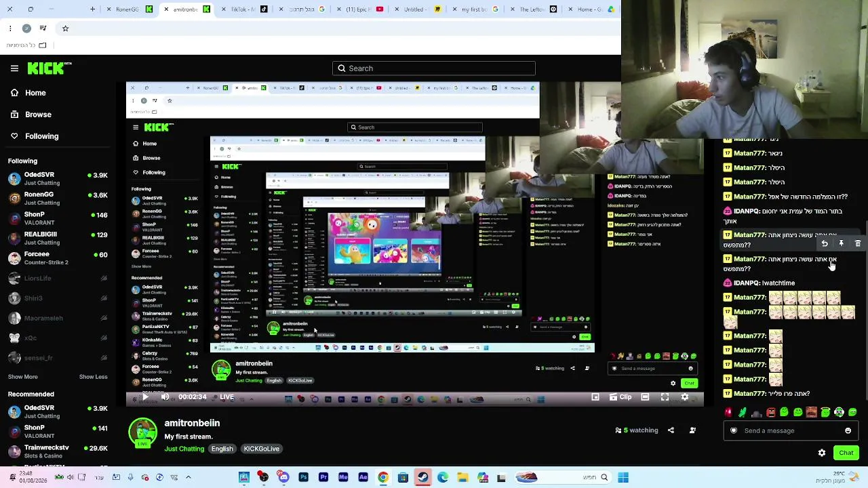
Task: Open a new browser tab
Action: point(93,9)
